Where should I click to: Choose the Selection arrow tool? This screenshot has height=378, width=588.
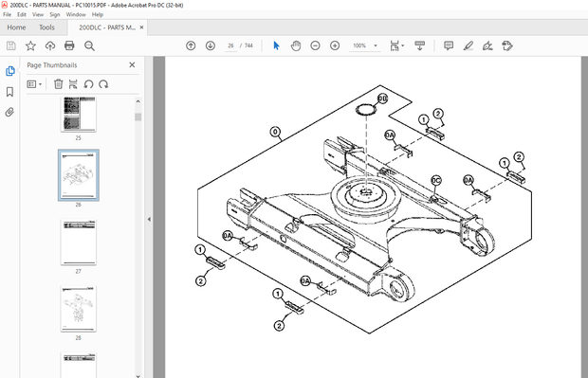coord(276,45)
